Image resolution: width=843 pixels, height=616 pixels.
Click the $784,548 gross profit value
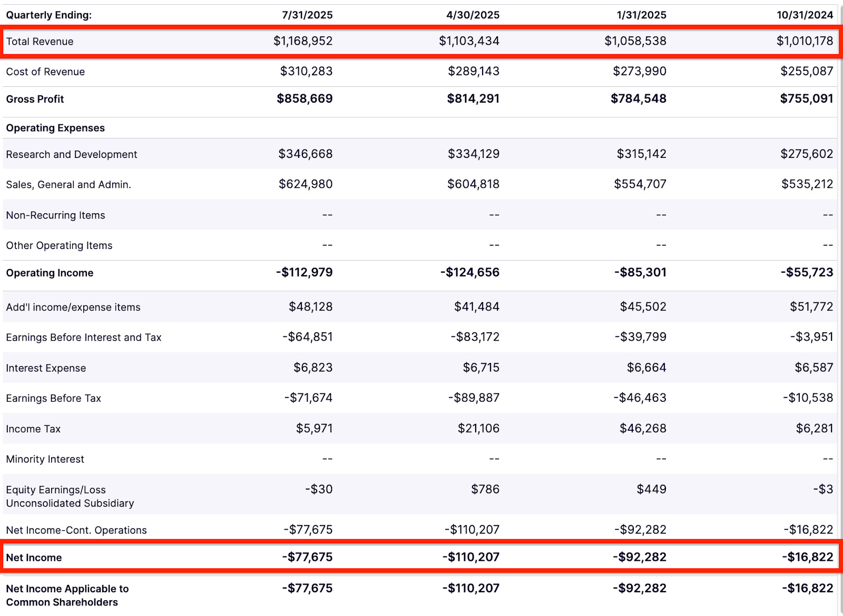pyautogui.click(x=639, y=98)
